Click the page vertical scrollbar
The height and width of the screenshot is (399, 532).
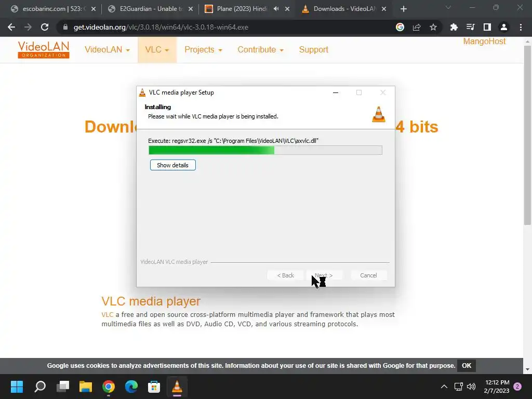point(527,136)
